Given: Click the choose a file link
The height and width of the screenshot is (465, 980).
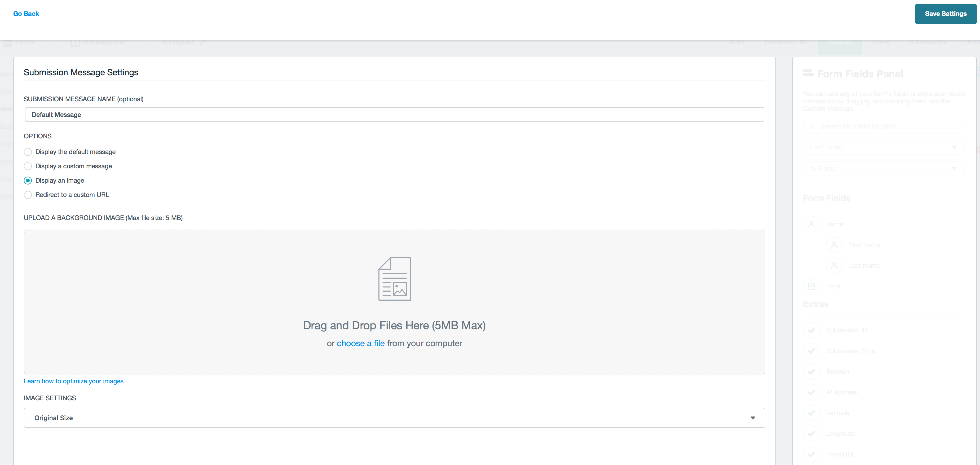Looking at the screenshot, I should point(360,343).
